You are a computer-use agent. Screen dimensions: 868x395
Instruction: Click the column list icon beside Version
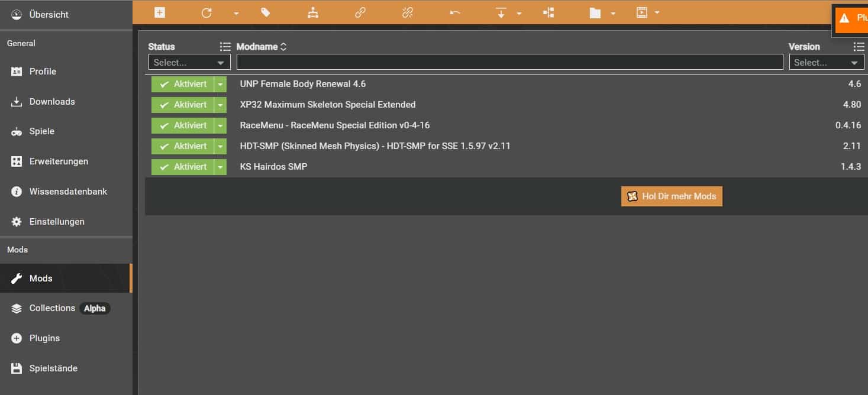pos(859,47)
